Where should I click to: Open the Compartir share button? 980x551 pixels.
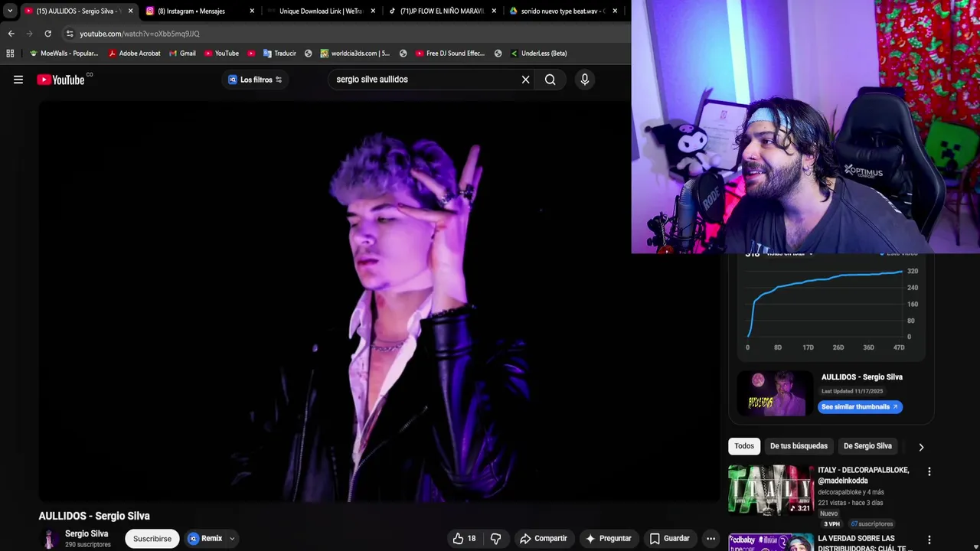[544, 539]
